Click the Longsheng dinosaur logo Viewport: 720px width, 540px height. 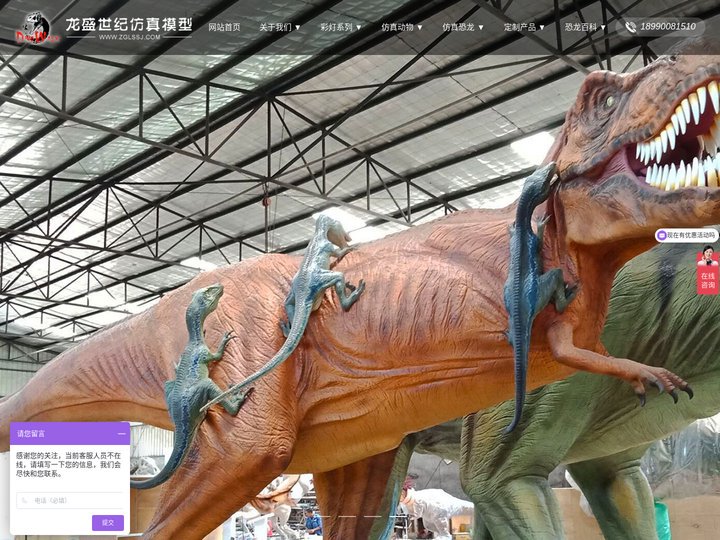(35, 27)
